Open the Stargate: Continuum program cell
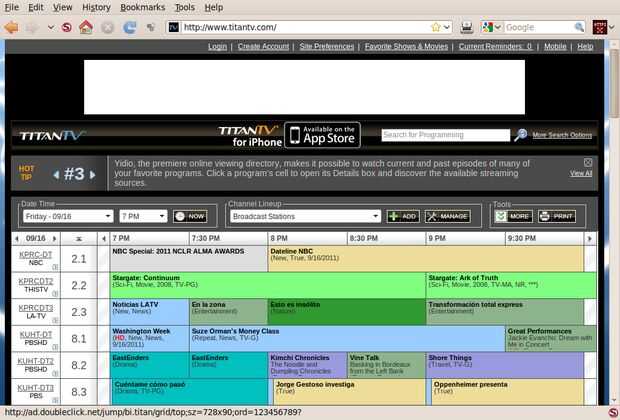 click(268, 285)
